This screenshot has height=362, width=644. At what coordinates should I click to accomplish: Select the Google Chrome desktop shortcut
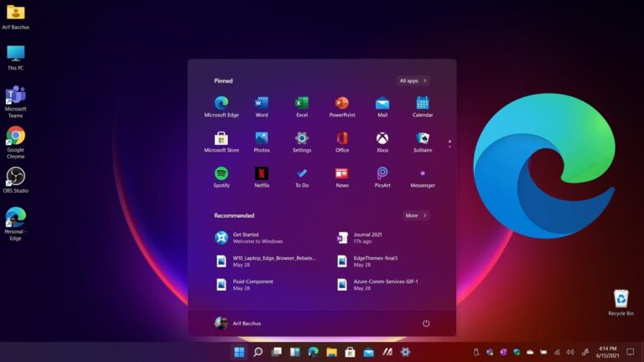(x=16, y=142)
